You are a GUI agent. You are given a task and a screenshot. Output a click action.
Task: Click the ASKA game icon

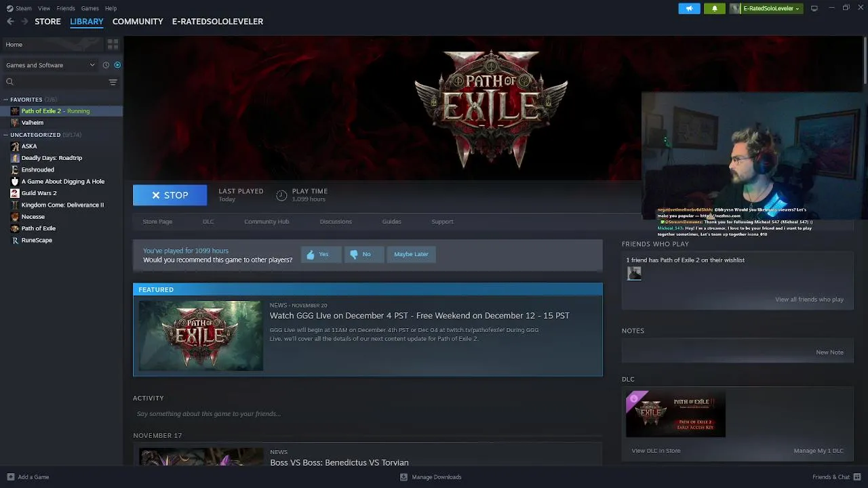pos(15,146)
